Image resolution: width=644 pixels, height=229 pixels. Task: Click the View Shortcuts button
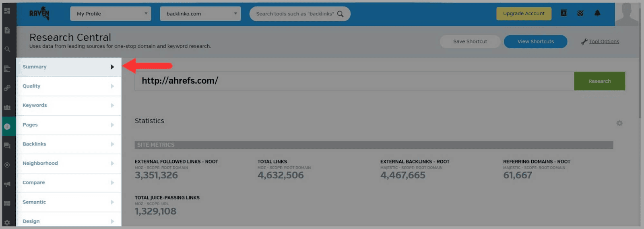click(x=535, y=41)
